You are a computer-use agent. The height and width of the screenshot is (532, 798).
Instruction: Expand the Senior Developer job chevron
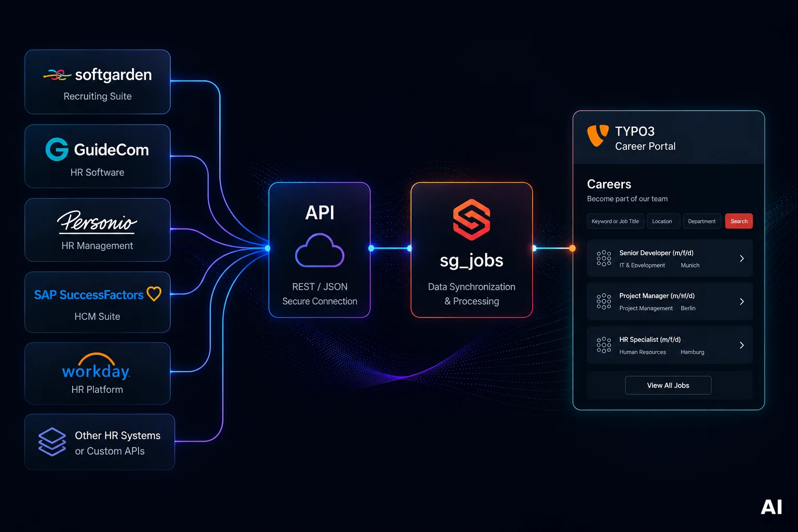click(742, 258)
